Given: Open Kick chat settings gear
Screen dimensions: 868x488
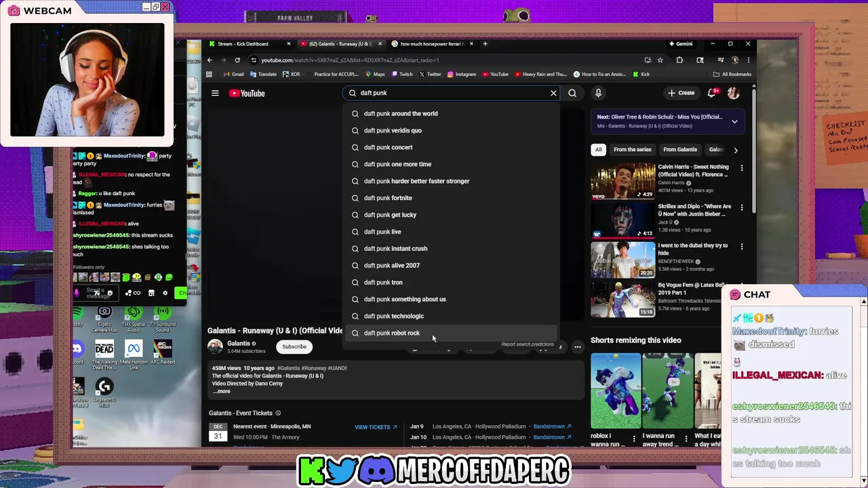Looking at the screenshot, I should pyautogui.click(x=165, y=293).
